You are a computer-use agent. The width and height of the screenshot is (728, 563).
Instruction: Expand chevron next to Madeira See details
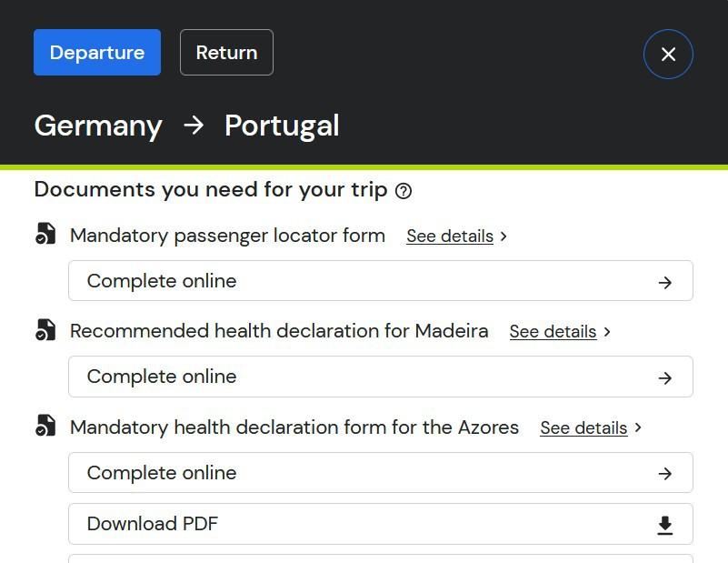[607, 332]
